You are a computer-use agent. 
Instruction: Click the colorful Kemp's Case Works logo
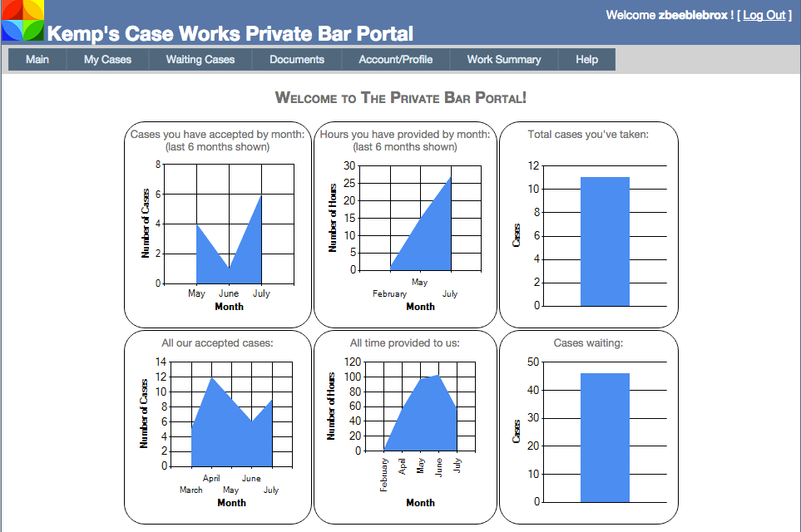pos(22,21)
